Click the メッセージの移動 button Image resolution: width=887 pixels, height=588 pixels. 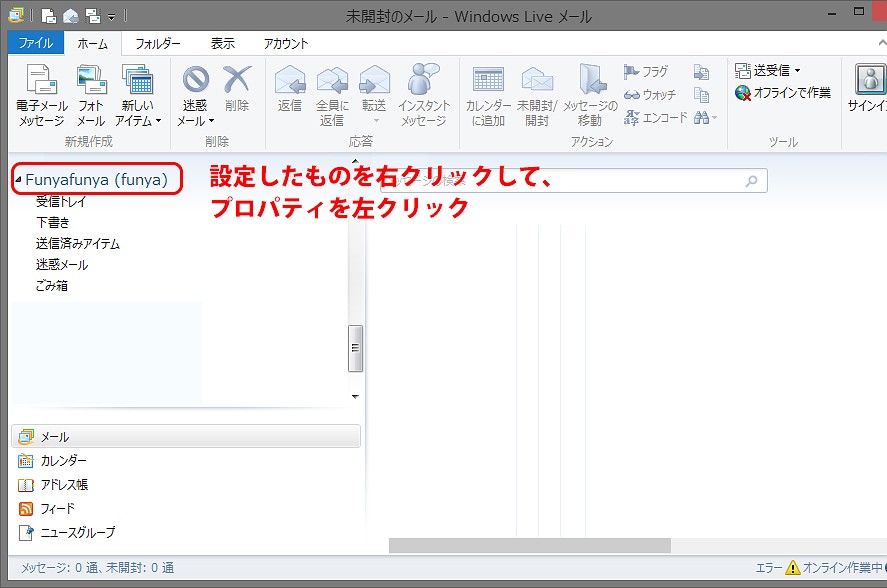click(x=590, y=95)
